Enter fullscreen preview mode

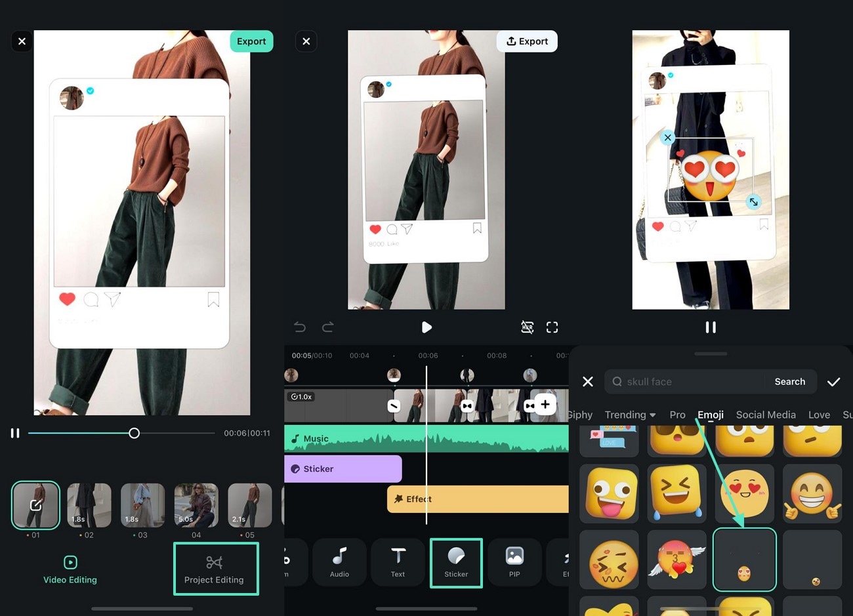click(x=552, y=327)
